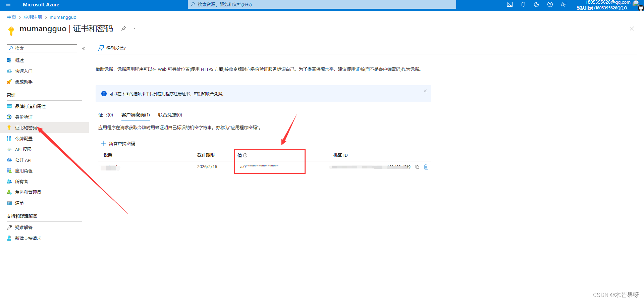The image size is (644, 301).
Task: Collapse the left menu with double chevron
Action: click(84, 48)
